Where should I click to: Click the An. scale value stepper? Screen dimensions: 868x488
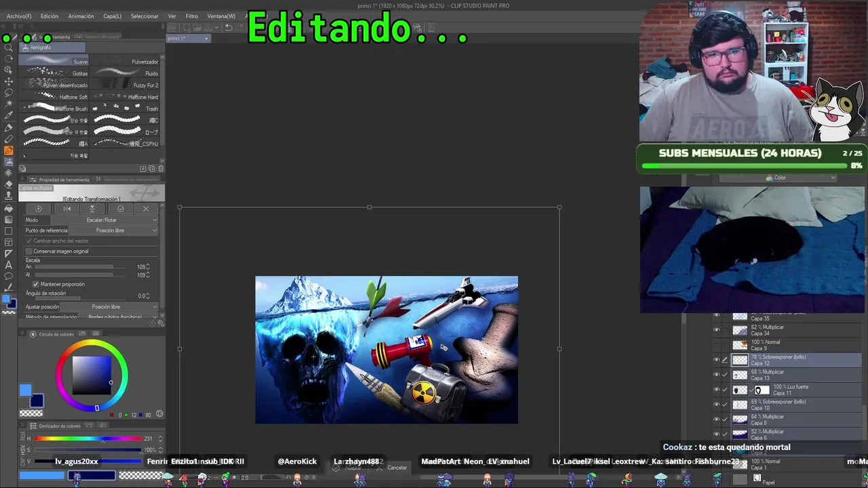(x=148, y=267)
